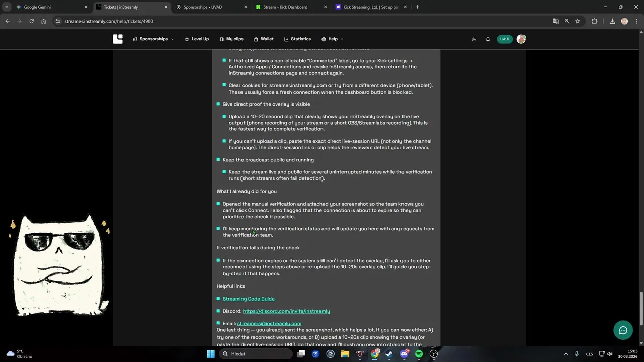Click the Lvl: 0 level badge
This screenshot has width=644, height=362.
(x=505, y=39)
